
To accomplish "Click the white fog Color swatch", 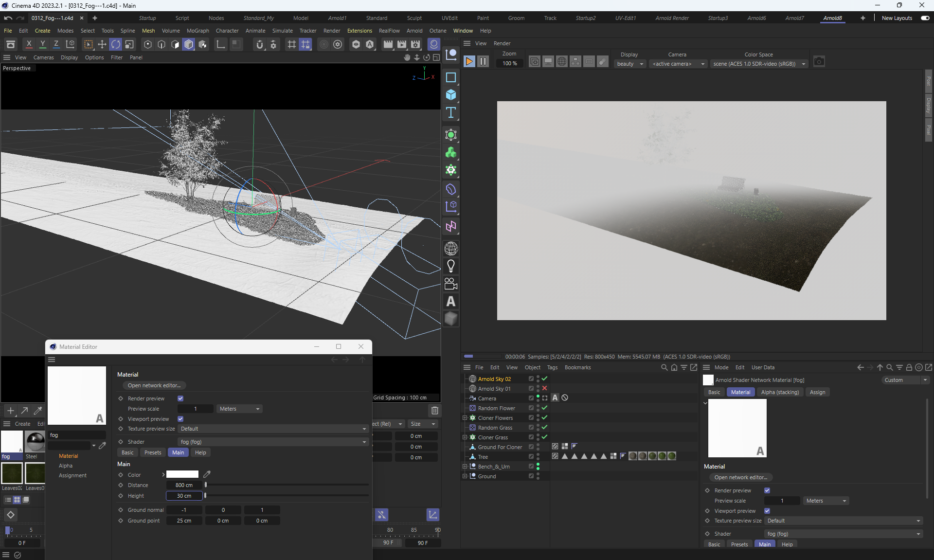I will coord(182,474).
